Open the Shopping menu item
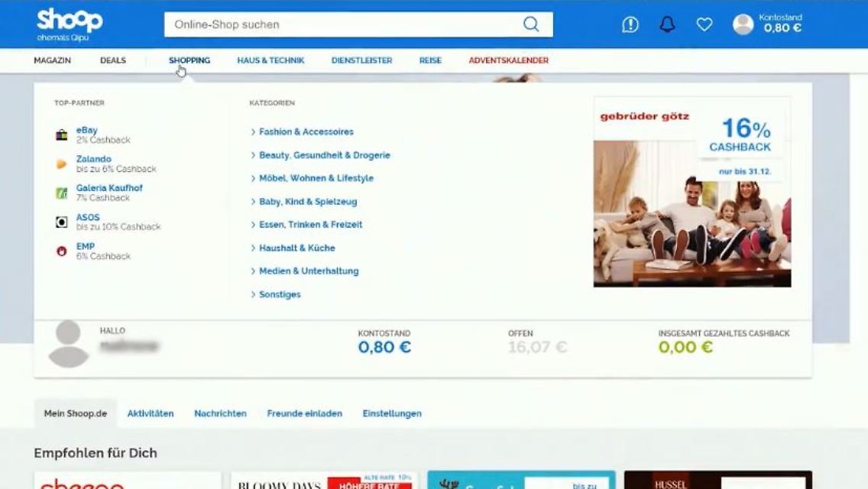The image size is (868, 489). 189,60
